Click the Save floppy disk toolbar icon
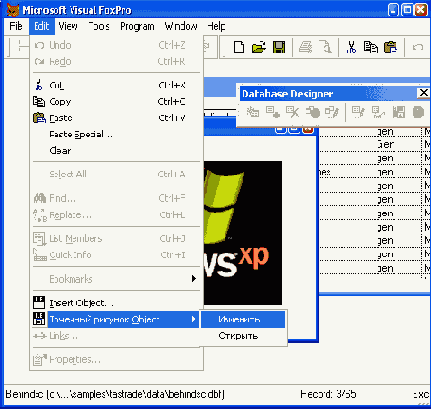The height and width of the screenshot is (409, 431). coord(279,47)
